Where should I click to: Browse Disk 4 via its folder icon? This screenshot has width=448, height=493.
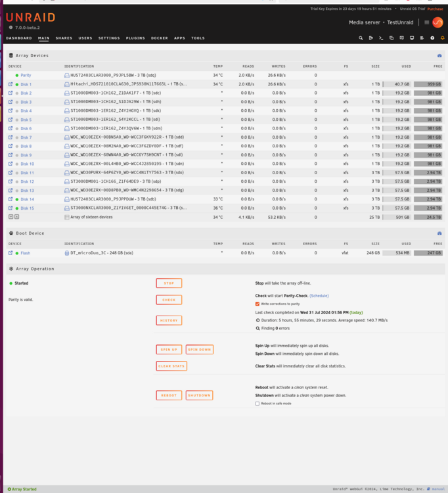[x=11, y=110]
